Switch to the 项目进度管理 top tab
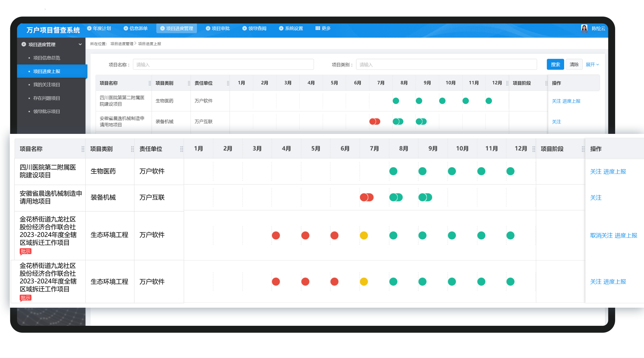The image size is (644, 358). (176, 29)
